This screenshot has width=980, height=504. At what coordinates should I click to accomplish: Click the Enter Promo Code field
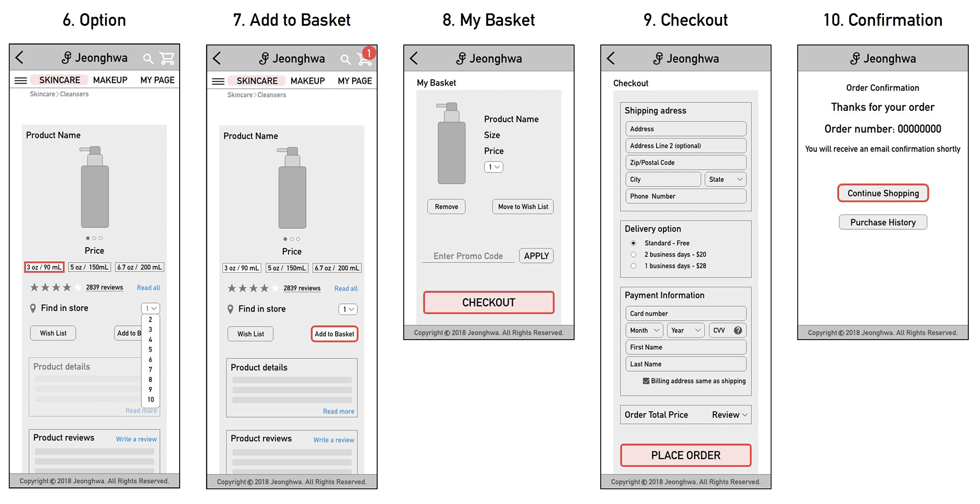pyautogui.click(x=468, y=256)
